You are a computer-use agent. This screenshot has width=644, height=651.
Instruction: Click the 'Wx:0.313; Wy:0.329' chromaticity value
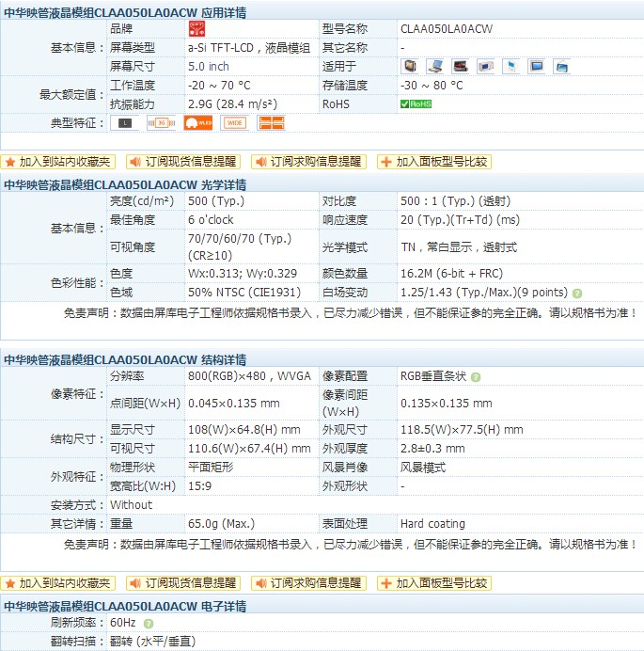coord(243,273)
